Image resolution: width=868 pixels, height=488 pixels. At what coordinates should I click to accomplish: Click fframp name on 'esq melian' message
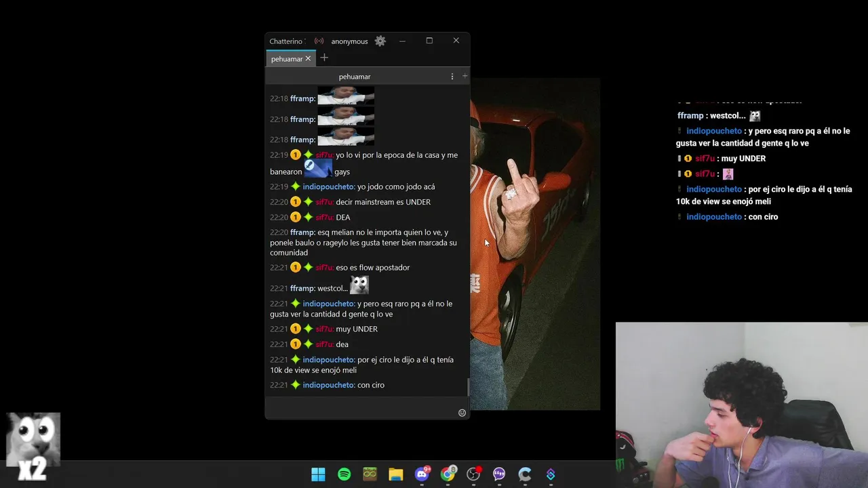(302, 232)
